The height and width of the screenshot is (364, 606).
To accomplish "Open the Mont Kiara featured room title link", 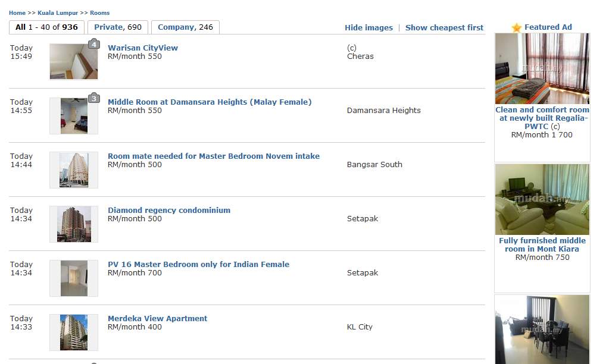I will point(542,244).
